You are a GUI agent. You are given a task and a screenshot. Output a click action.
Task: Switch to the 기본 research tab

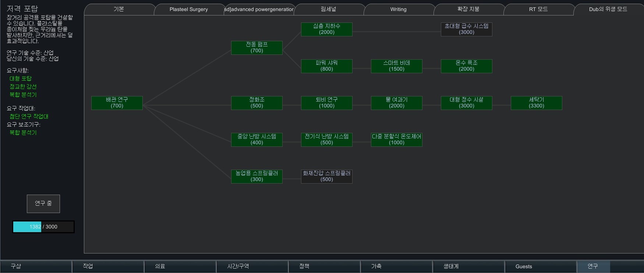tap(118, 9)
